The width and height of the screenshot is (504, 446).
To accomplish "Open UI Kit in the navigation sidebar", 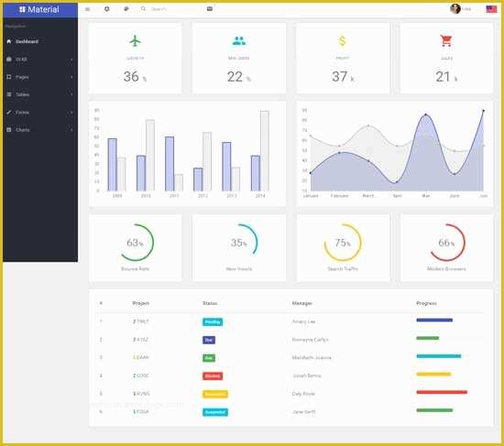I will (x=40, y=60).
